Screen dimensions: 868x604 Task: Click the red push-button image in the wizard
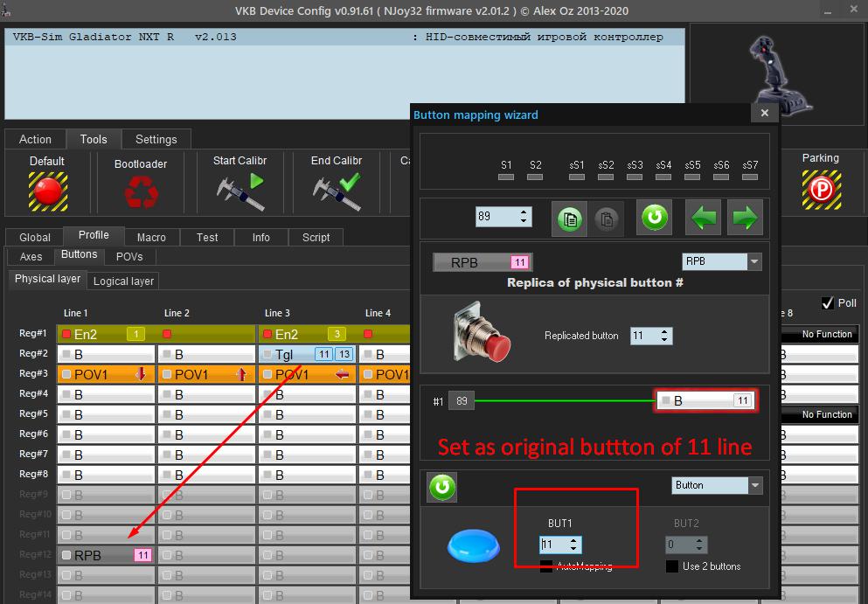[x=482, y=332]
